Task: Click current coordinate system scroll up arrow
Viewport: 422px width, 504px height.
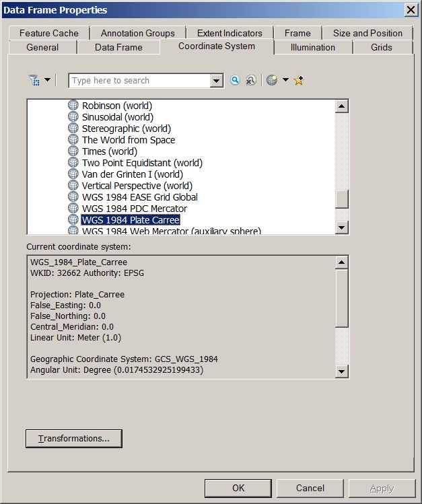Action: point(342,262)
